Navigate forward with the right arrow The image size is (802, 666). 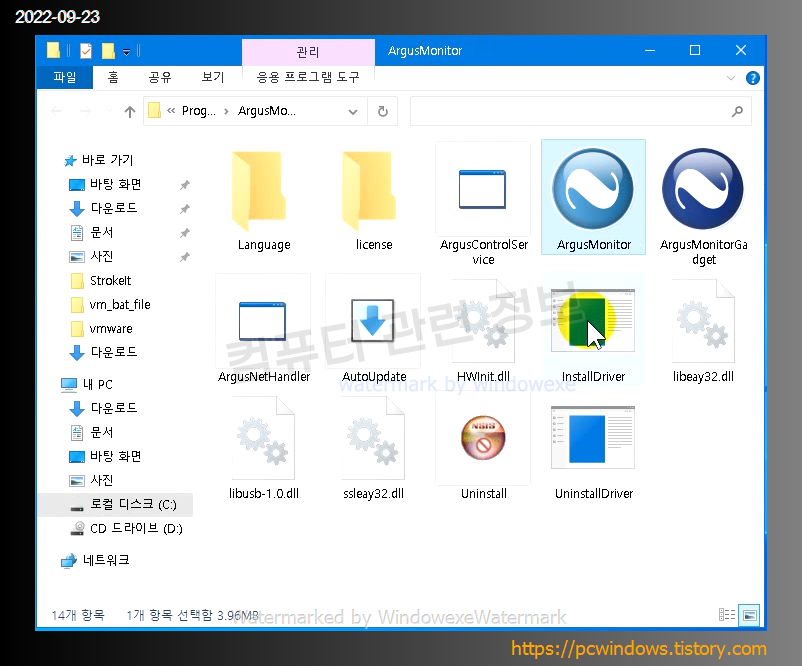tap(85, 111)
